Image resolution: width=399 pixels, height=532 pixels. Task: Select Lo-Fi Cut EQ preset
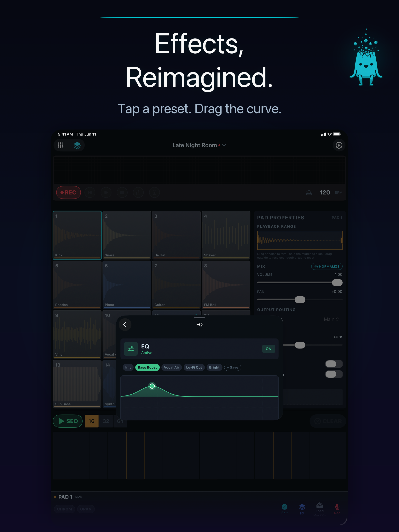(194, 367)
